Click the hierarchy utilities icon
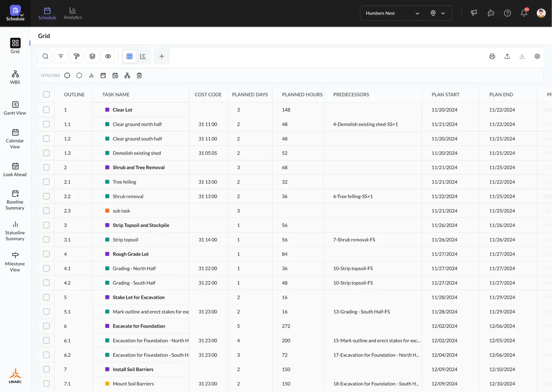Screen dimensions: 552x392 tap(127, 76)
